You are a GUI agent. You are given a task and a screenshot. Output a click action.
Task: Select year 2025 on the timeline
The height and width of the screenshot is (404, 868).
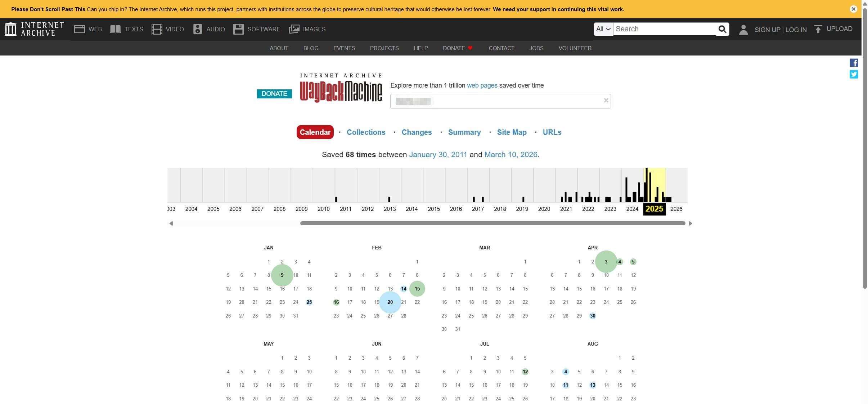[654, 209]
